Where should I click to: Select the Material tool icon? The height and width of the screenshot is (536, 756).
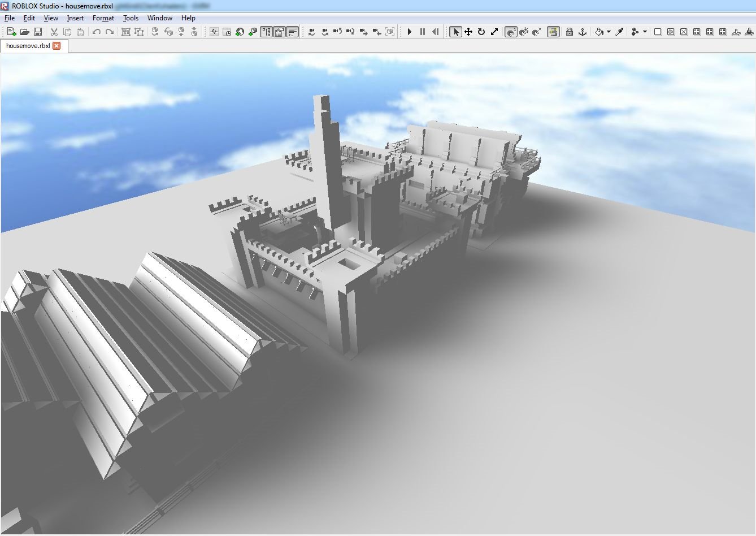click(x=635, y=32)
